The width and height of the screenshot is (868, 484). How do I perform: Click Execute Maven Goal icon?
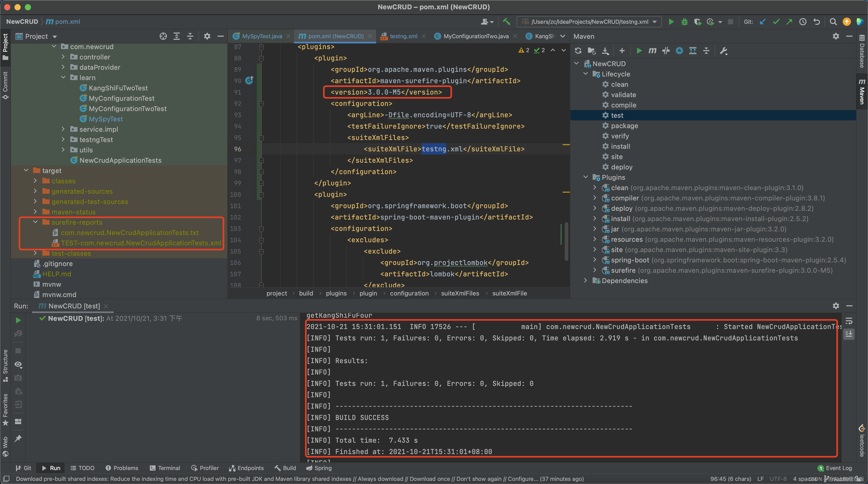pyautogui.click(x=652, y=51)
